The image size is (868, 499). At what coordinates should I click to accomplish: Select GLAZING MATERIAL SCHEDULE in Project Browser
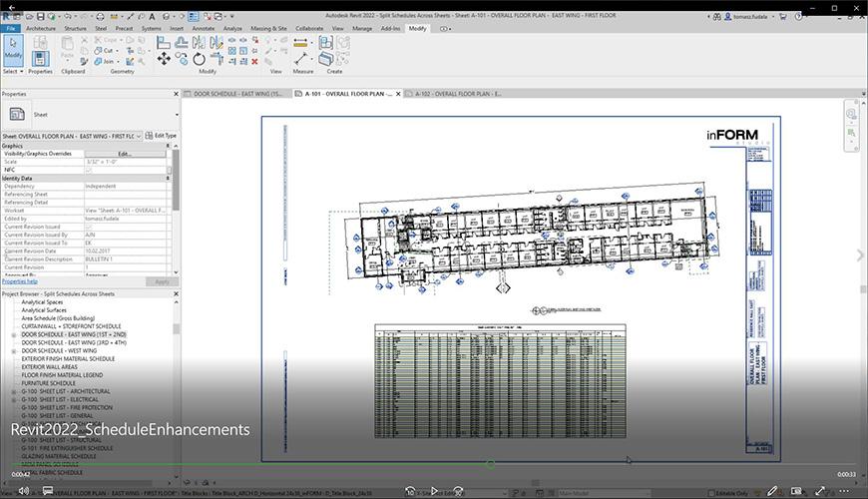pyautogui.click(x=59, y=456)
